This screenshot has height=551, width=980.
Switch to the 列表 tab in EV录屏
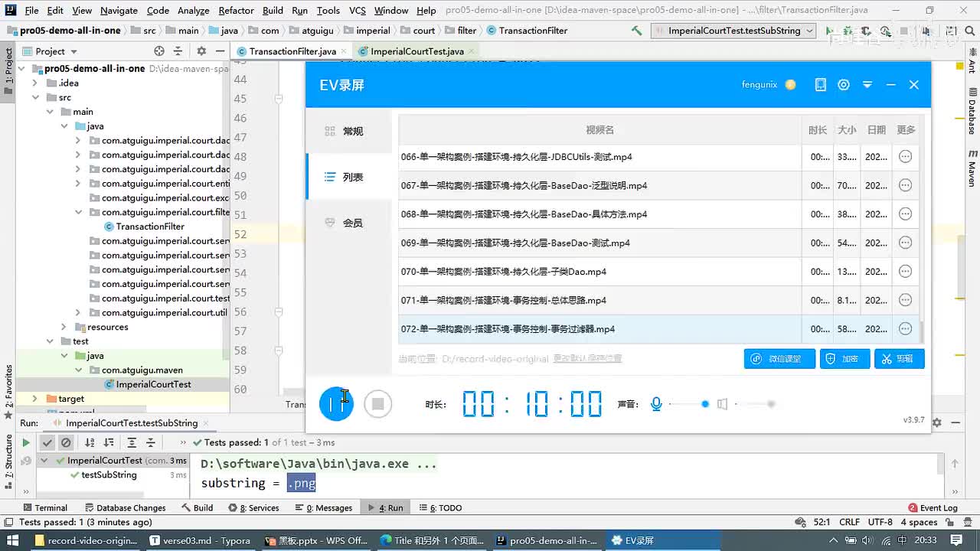(x=348, y=177)
